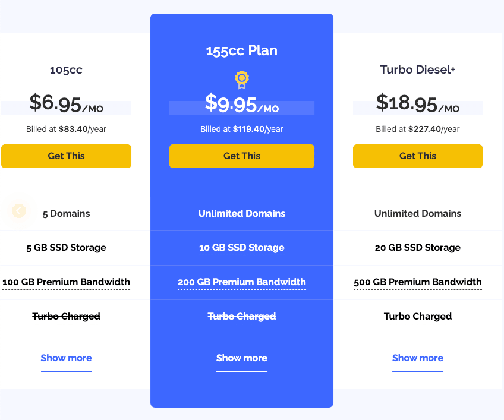Get the 155cc Plan
Screen dimensions: 504x420
pyautogui.click(x=242, y=156)
